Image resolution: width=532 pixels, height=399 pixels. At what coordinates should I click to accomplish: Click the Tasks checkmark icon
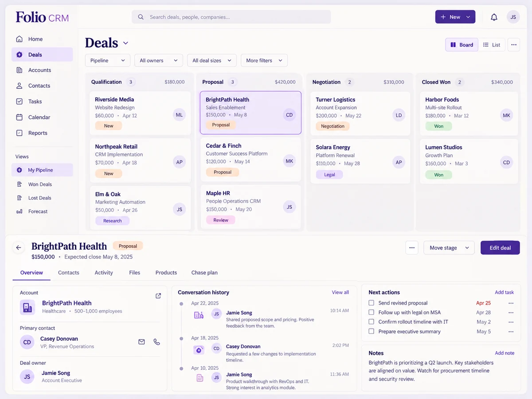pos(19,102)
